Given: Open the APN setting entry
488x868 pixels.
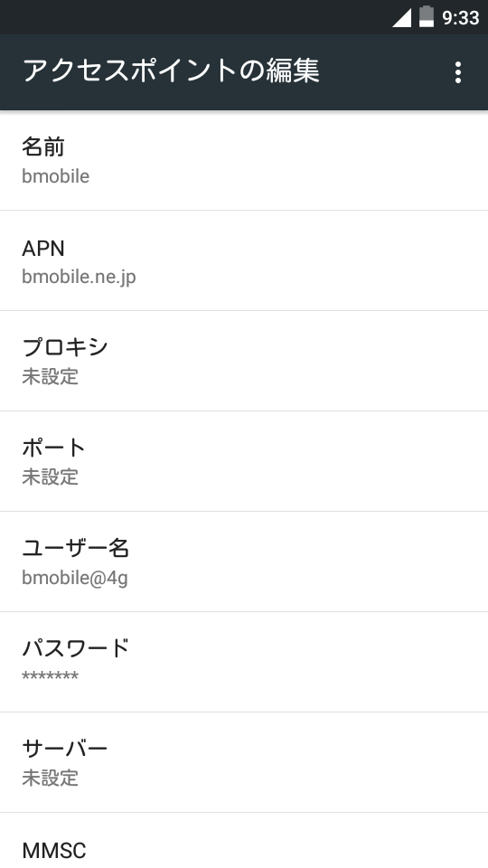Looking at the screenshot, I should coord(244,260).
